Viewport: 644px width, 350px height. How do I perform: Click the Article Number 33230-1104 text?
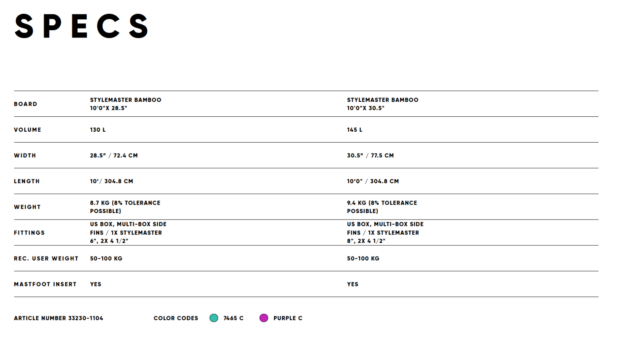tap(58, 318)
